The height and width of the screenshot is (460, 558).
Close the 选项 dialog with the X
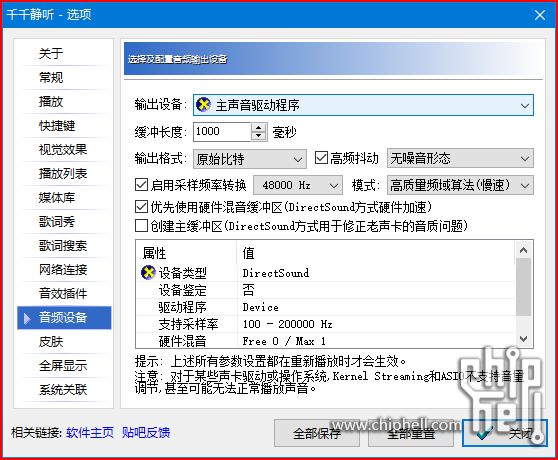coord(540,15)
